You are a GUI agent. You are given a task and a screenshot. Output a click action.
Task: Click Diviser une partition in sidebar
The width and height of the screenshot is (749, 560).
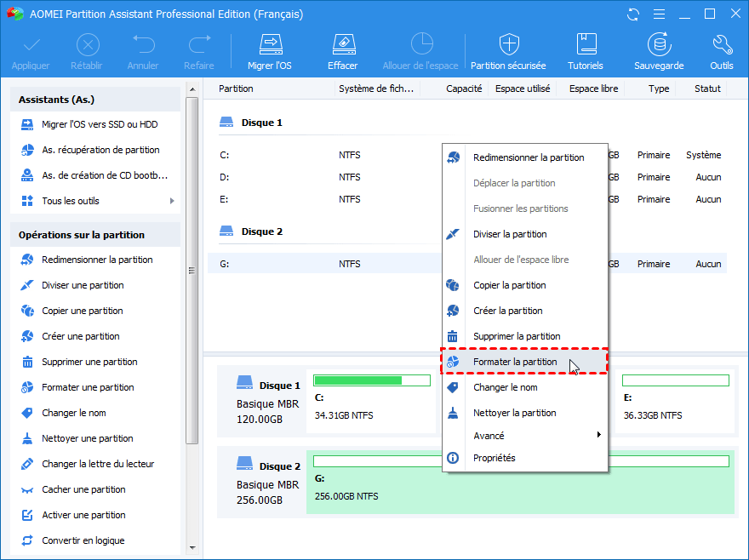pos(95,285)
